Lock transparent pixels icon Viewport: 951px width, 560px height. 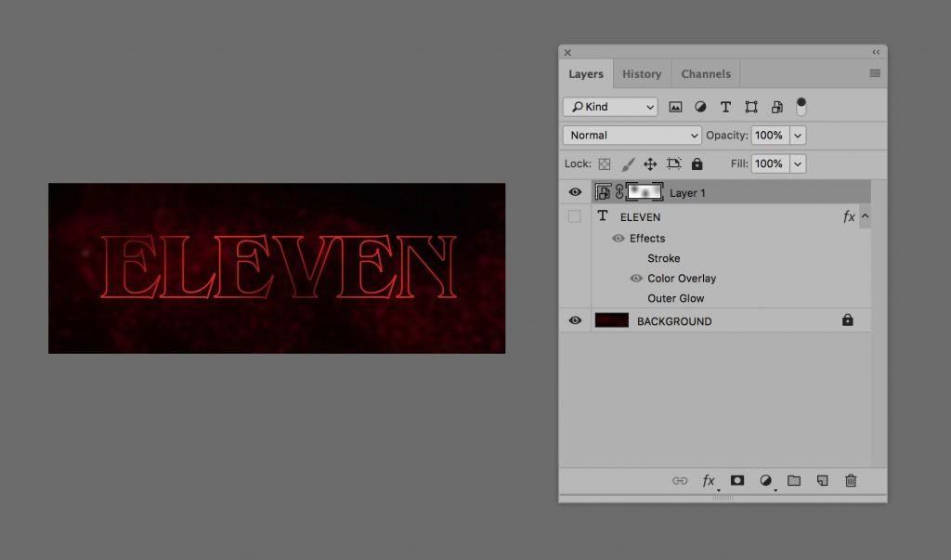(604, 163)
